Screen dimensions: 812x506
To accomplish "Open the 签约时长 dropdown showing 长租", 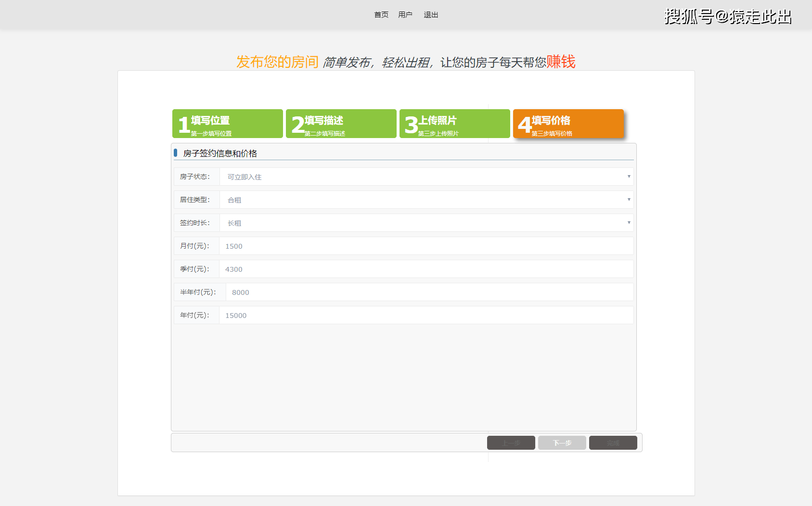I will point(426,223).
